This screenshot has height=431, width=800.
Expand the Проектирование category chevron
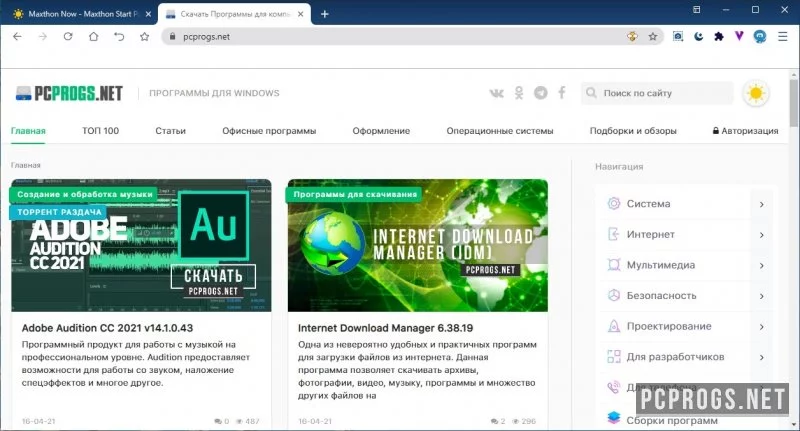761,327
